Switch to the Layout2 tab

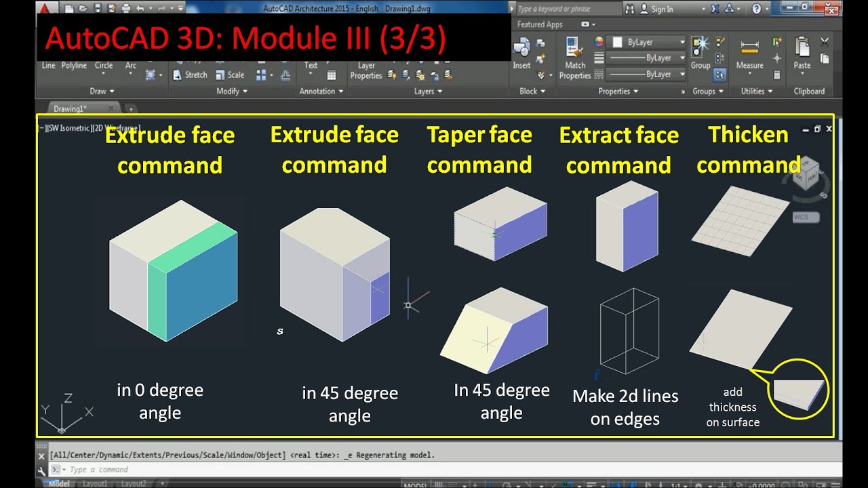(x=134, y=484)
